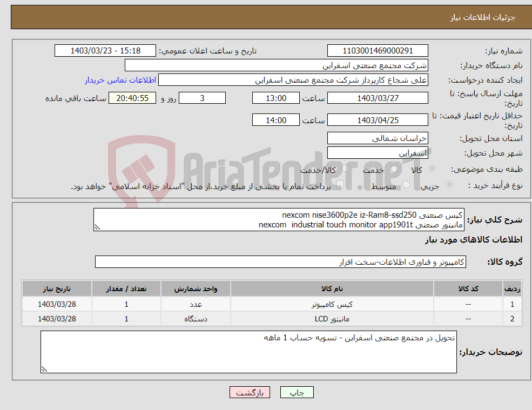Click the مانیتور LCD item name cell
Screen dimensions: 532x410
coord(332,319)
